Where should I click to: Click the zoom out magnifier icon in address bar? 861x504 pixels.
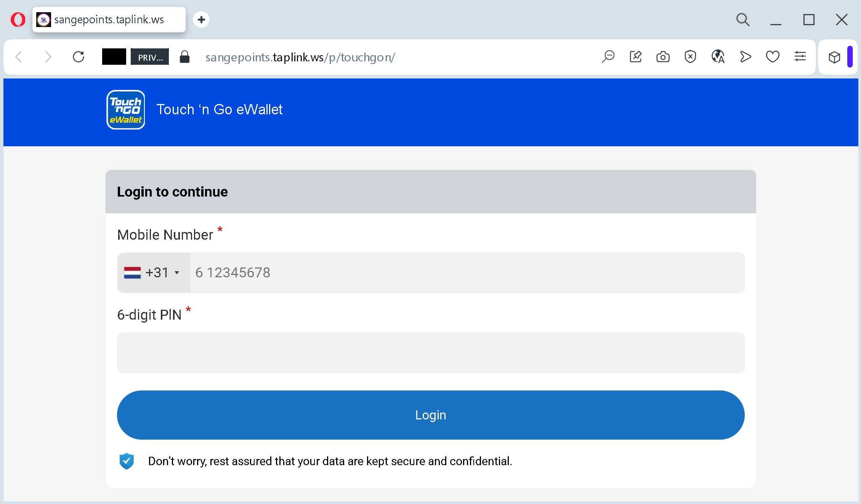608,57
